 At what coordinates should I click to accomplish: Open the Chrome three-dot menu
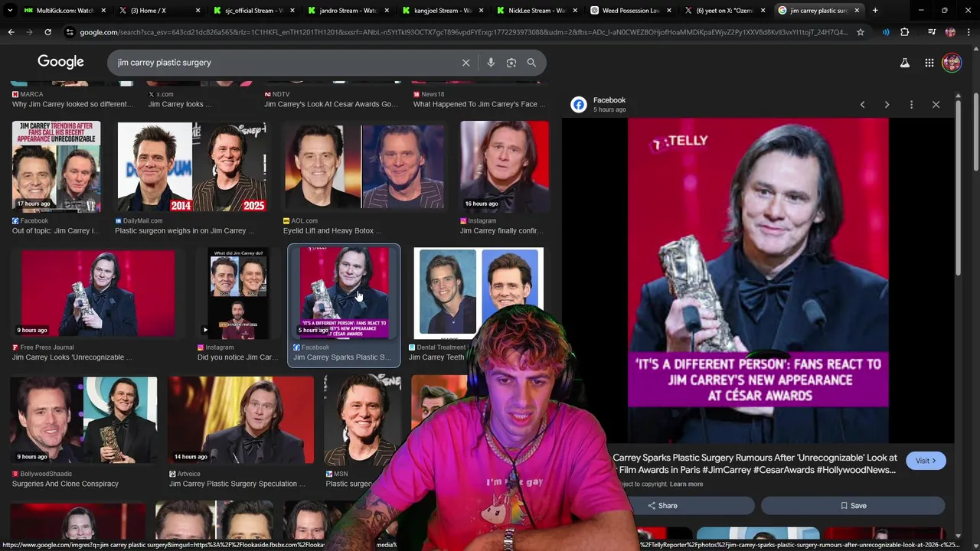[x=969, y=32]
